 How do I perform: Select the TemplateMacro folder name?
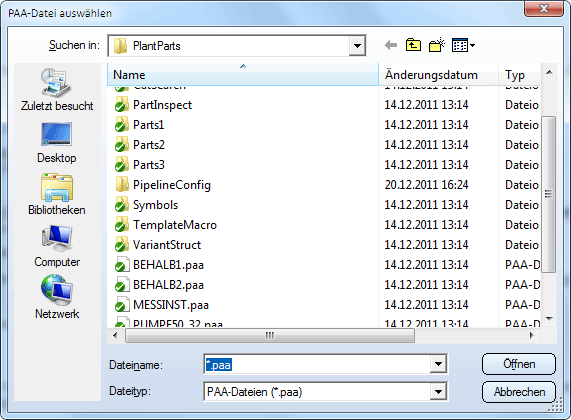(175, 225)
